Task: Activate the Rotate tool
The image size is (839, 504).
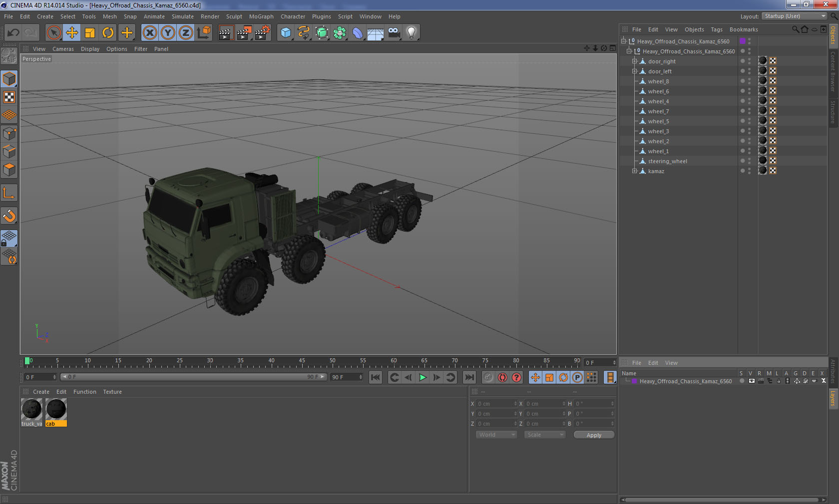Action: point(108,33)
